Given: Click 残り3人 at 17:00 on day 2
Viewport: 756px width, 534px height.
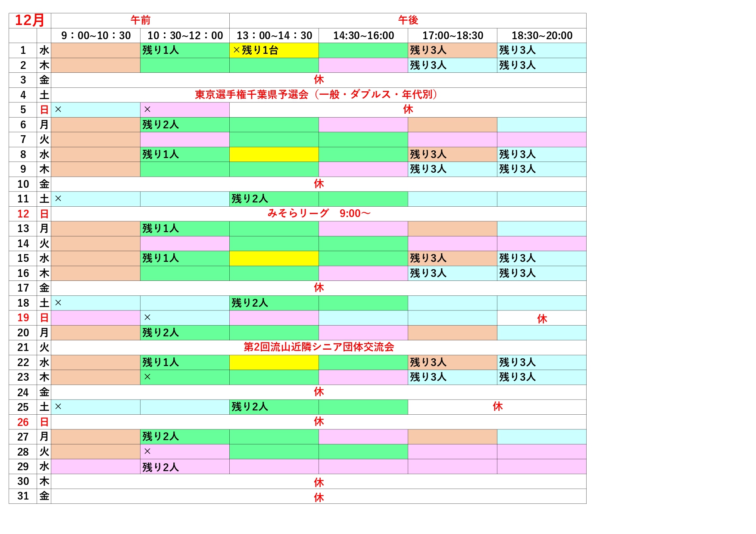Looking at the screenshot, I should point(428,65).
